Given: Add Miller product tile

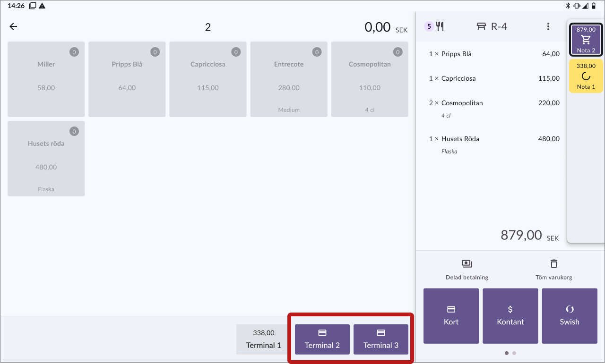Looking at the screenshot, I should click(x=46, y=79).
